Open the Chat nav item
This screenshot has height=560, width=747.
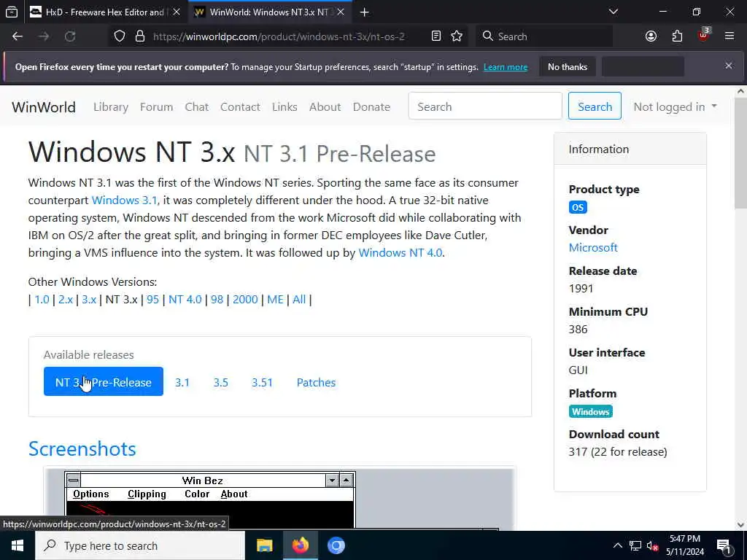click(x=197, y=106)
